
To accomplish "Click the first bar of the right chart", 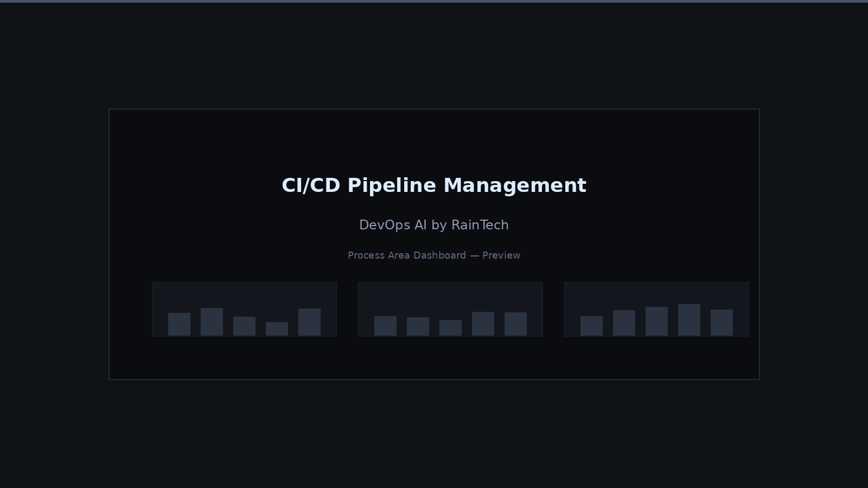I will point(591,326).
